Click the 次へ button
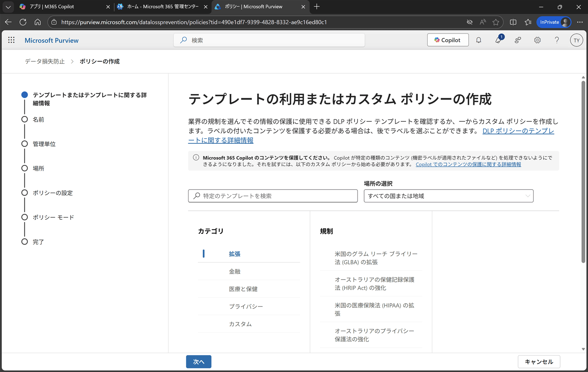Viewport: 588px width, 372px height. coord(199,362)
